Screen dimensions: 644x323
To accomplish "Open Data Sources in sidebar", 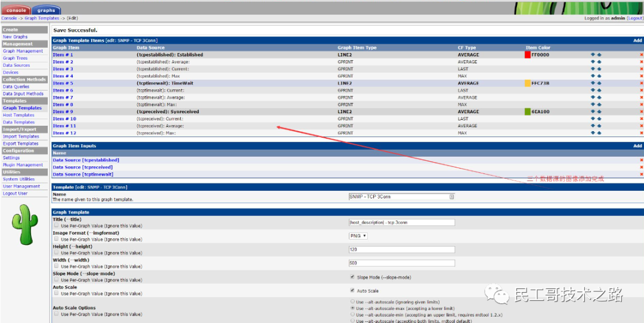I will (17, 66).
